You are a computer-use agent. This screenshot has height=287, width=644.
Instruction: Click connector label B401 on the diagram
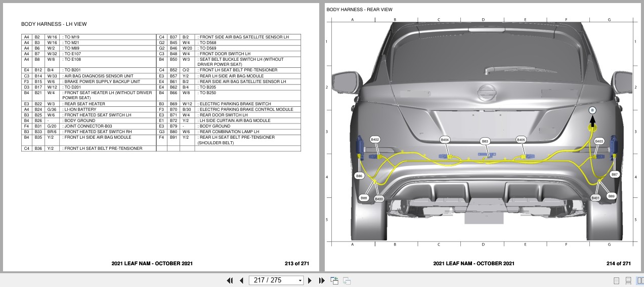[x=595, y=198]
